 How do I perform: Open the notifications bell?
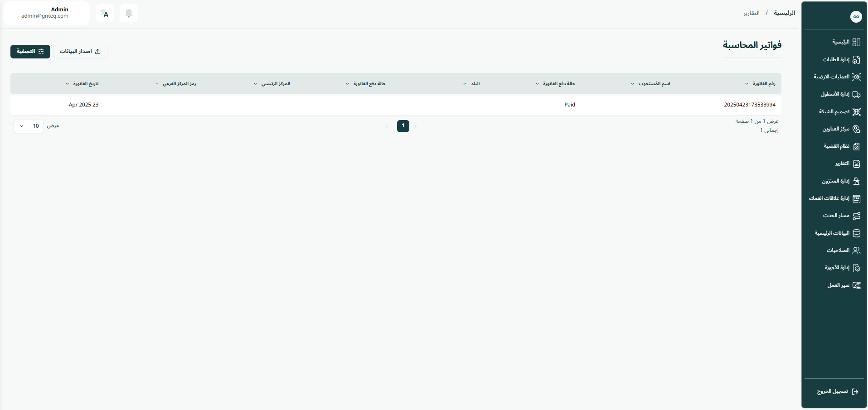coord(129,14)
